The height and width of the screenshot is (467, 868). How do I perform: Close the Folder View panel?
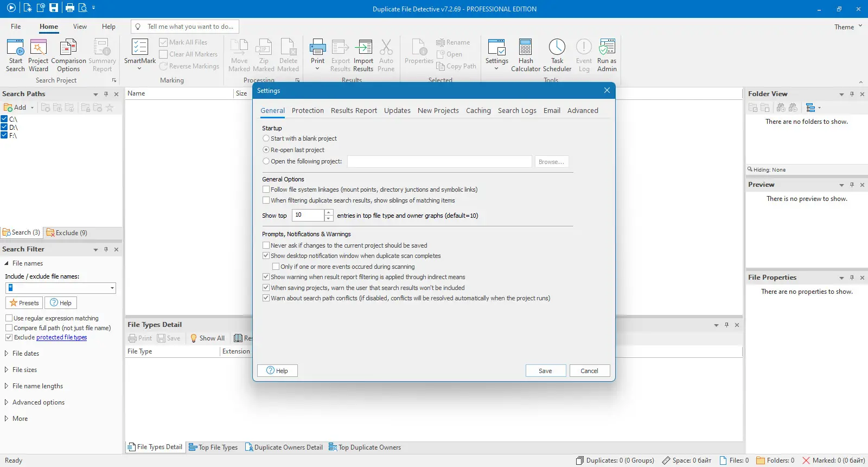tap(862, 94)
